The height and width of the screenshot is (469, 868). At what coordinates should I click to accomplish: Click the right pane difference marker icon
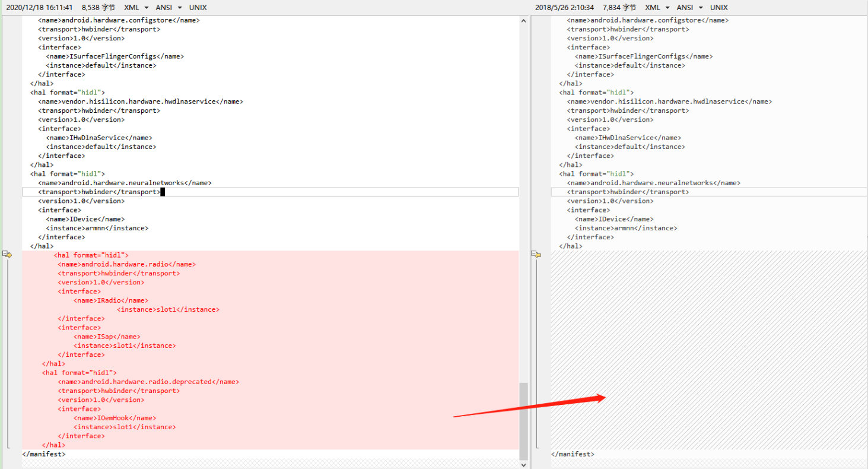[536, 255]
